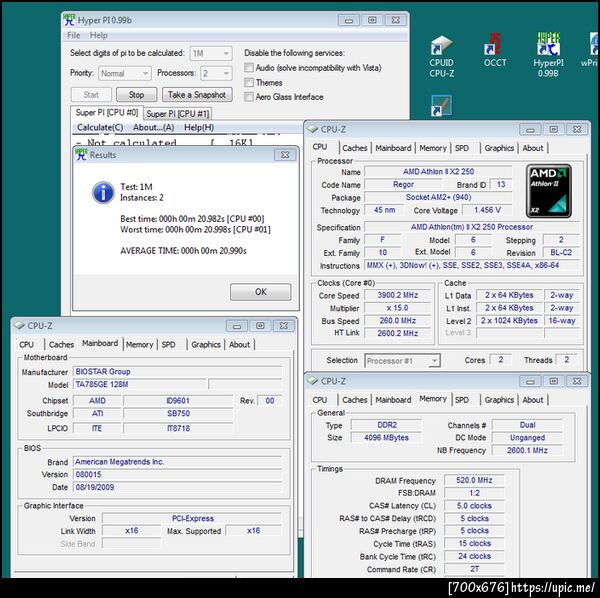Open the CPUID CPU-Z desktop shortcut

coord(442,56)
